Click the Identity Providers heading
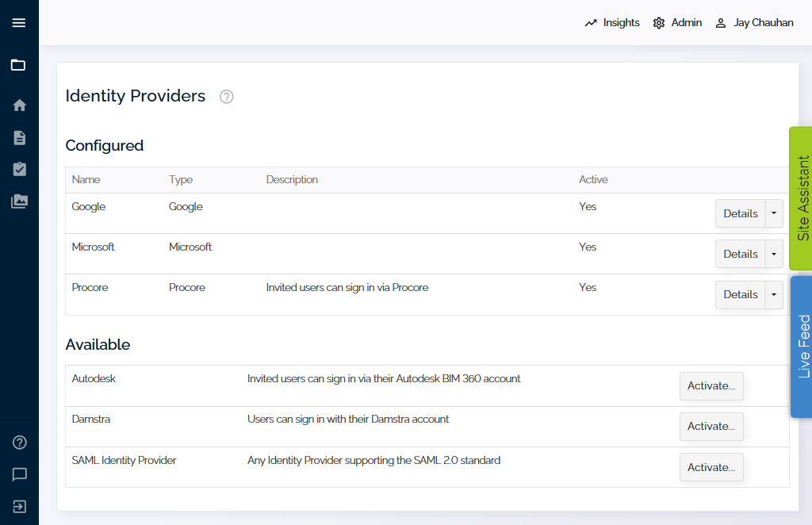 point(135,96)
